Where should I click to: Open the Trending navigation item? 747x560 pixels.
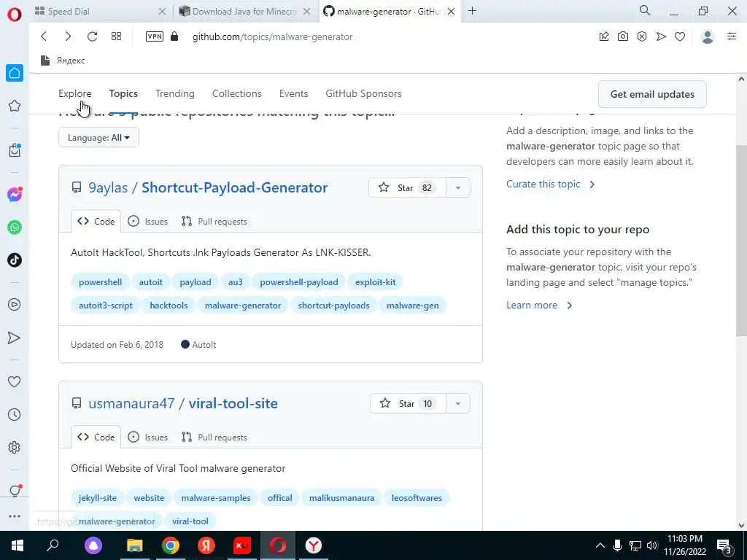pyautogui.click(x=175, y=94)
